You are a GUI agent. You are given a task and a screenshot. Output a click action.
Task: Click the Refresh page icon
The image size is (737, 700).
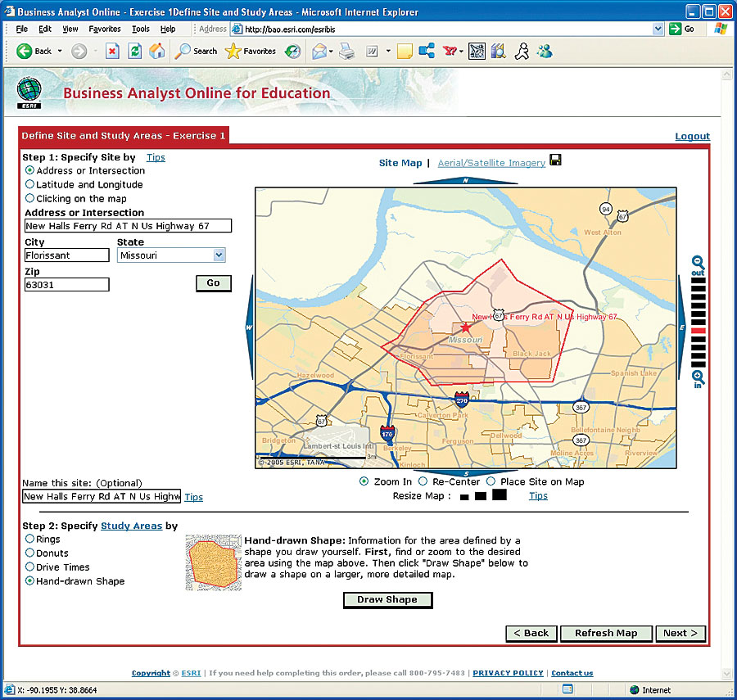pos(135,52)
